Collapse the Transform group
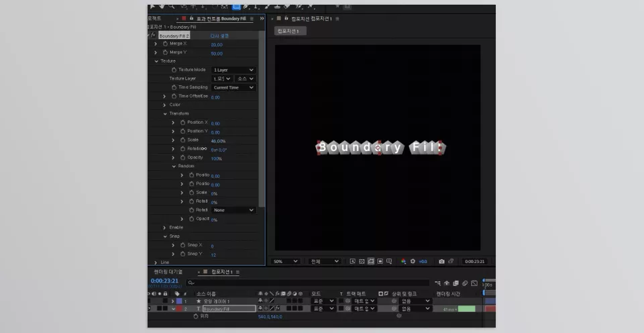Viewport: 644px width, 333px height. point(165,114)
